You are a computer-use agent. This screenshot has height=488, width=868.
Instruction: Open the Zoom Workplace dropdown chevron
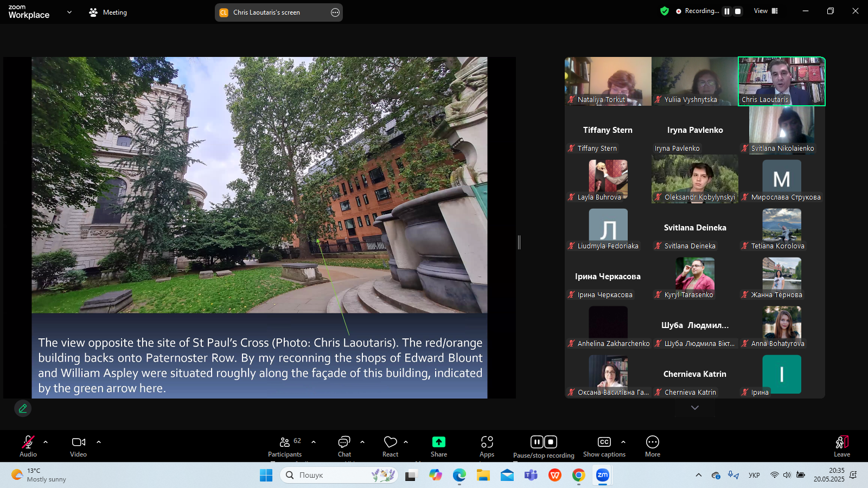[69, 12]
